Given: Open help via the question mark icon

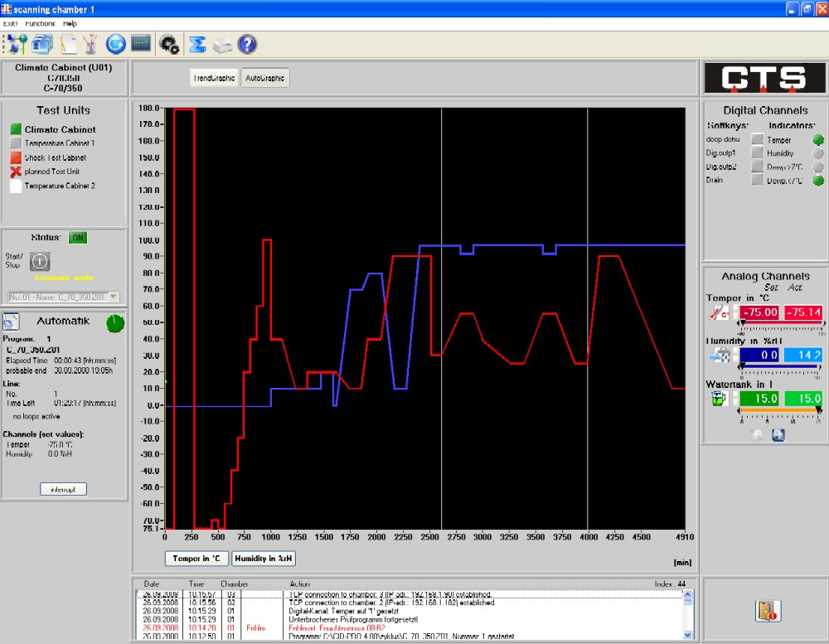Looking at the screenshot, I should tap(247, 45).
